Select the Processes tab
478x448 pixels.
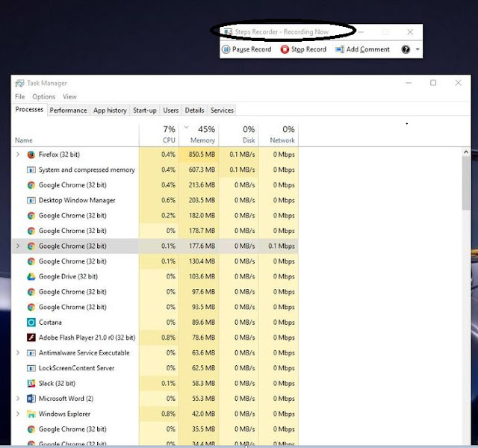click(29, 110)
